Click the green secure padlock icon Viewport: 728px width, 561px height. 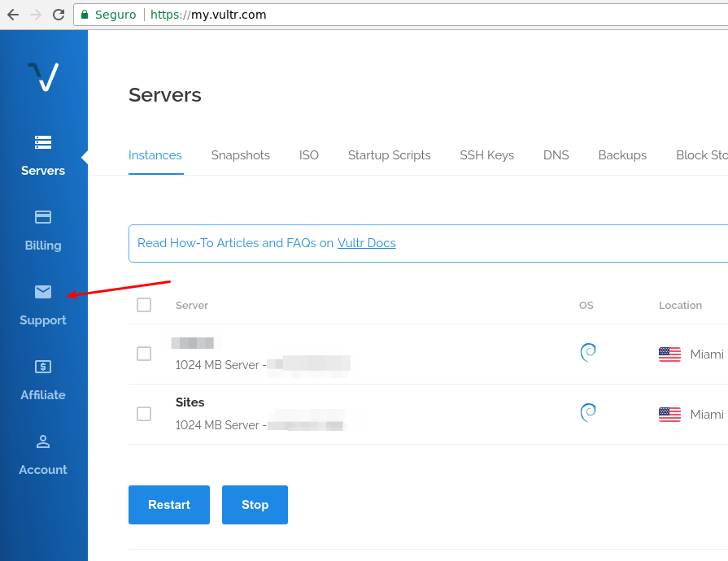(85, 15)
